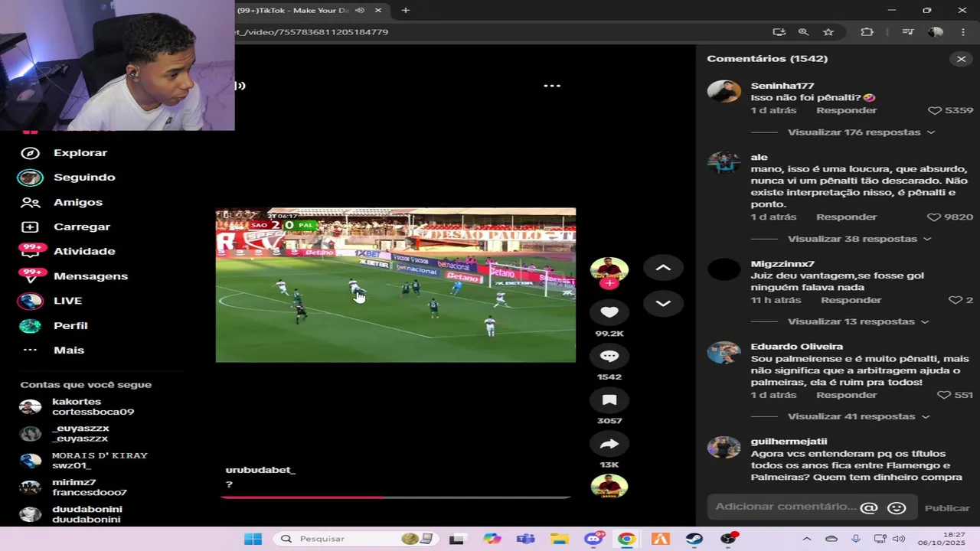This screenshot has height=551, width=980.
Task: Expand 41 replies under Eduardo Oliveira
Action: click(859, 416)
